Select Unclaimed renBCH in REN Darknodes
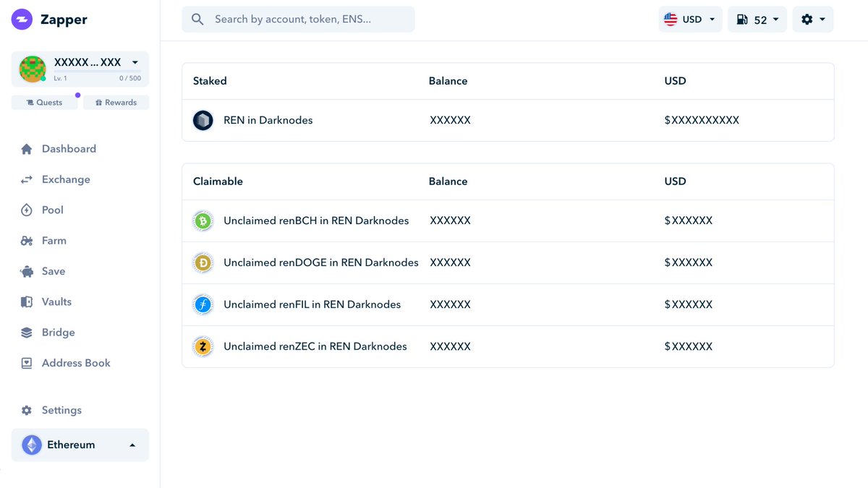The image size is (868, 488). [x=508, y=221]
